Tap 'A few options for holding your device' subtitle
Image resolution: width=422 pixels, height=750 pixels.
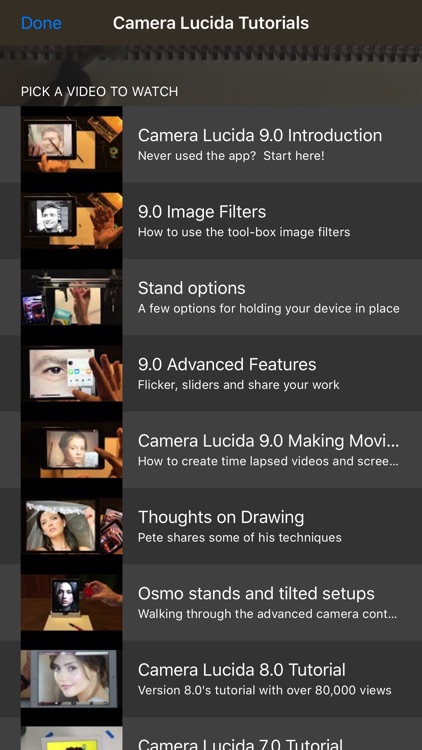(268, 309)
